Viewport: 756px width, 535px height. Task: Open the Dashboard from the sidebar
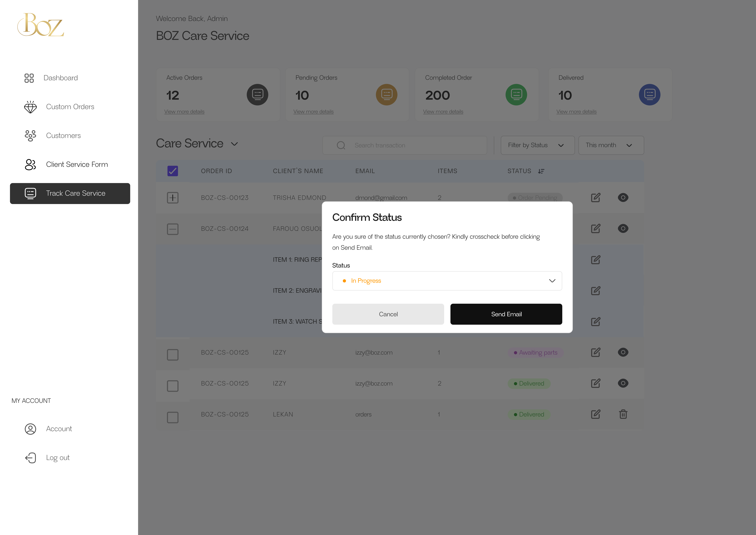[61, 78]
